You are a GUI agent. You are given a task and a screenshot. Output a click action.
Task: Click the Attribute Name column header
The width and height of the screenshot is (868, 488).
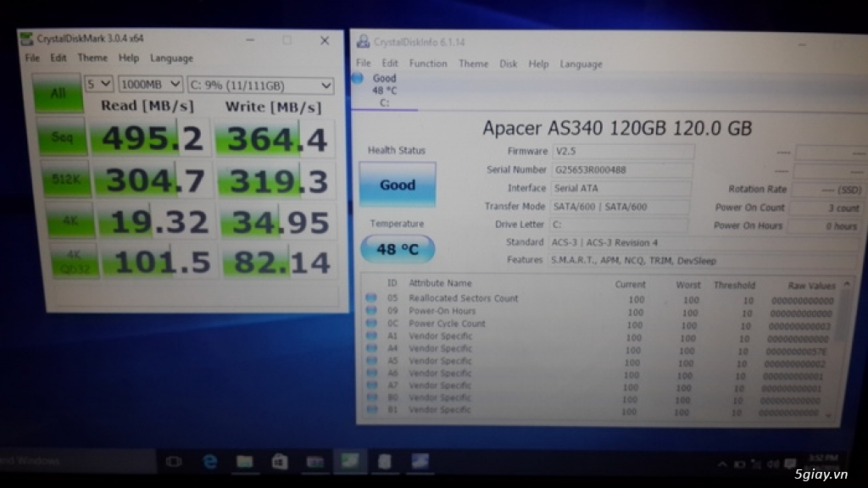440,283
